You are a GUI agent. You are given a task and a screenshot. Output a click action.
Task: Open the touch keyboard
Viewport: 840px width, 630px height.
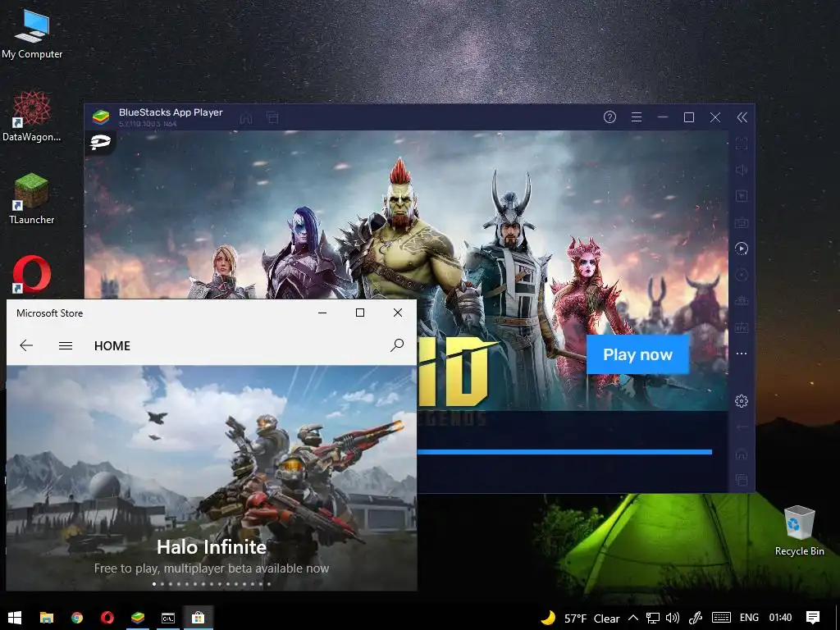[721, 618]
